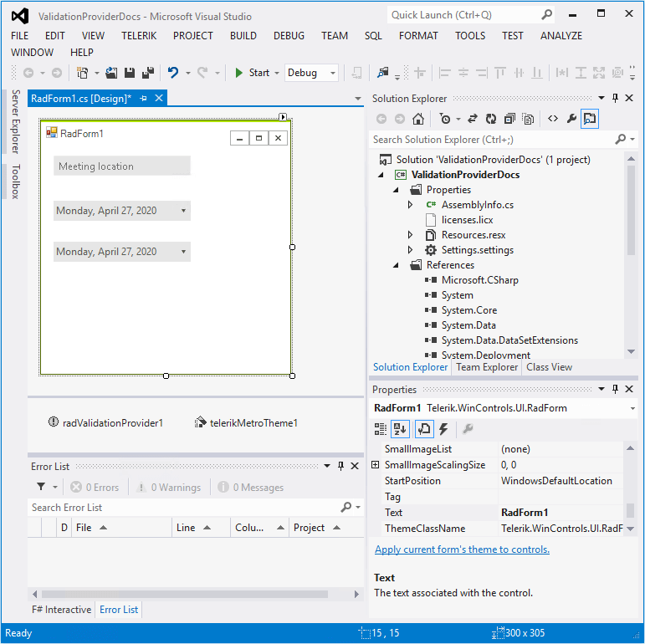Click the Sync with Active Document icon
645x644 pixels.
point(473,120)
